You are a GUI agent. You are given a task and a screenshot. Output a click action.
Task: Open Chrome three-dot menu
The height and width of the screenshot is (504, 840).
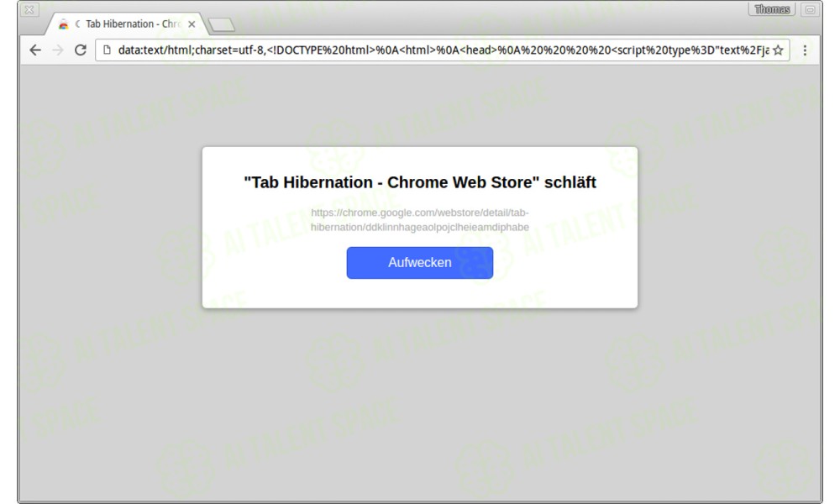click(x=805, y=50)
